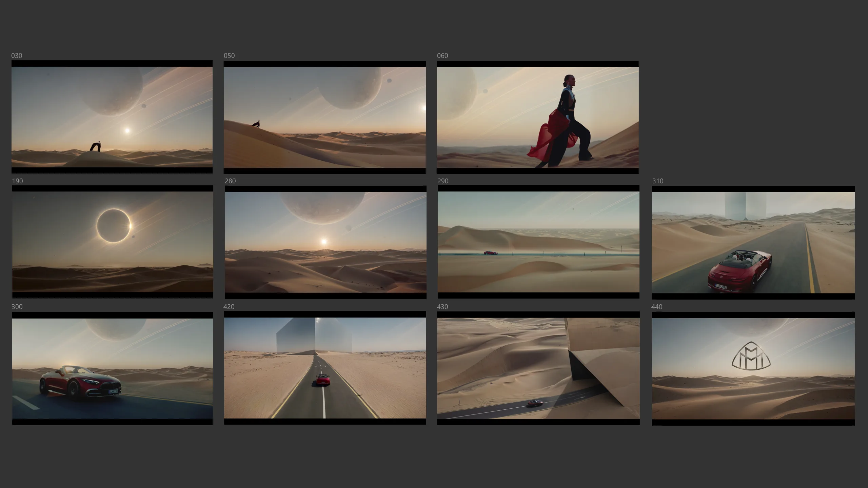The image size is (868, 488).
Task: Select shot 310 convertible rear view thumbnail
Action: pyautogui.click(x=753, y=242)
